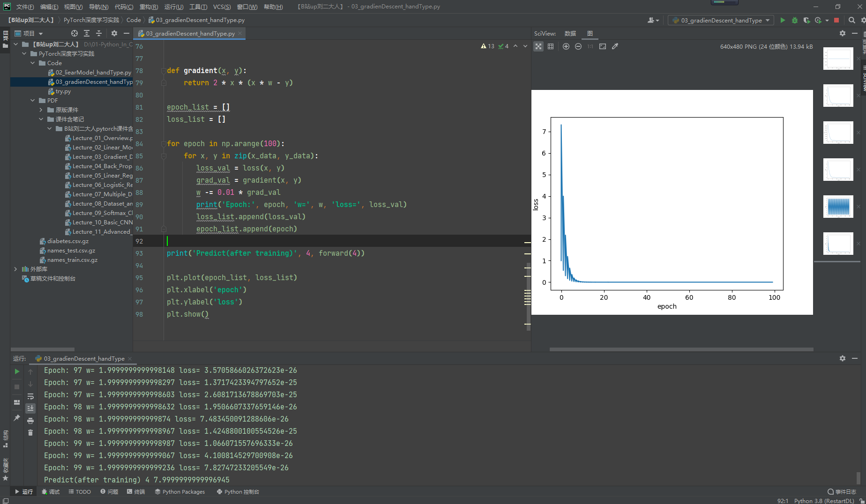
Task: Open the user account icon dropdown
Action: 653,20
